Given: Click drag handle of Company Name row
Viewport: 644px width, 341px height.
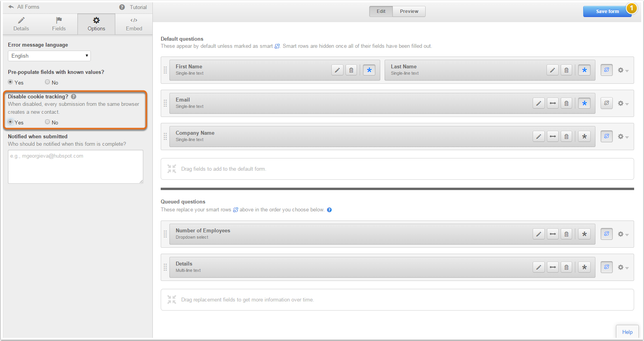Looking at the screenshot, I should pos(165,137).
